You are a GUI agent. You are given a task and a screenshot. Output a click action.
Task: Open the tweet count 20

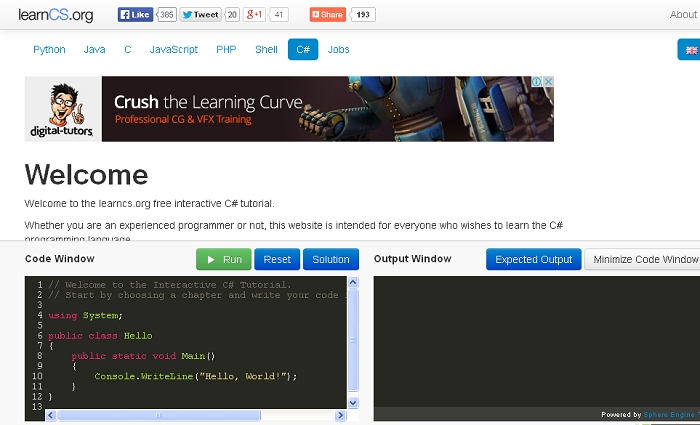coord(232,15)
